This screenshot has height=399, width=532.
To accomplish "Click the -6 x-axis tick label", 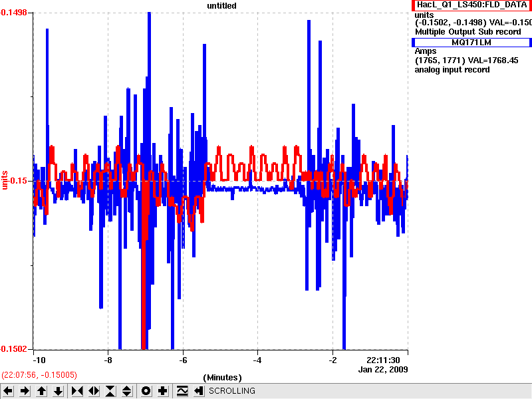I will [183, 360].
